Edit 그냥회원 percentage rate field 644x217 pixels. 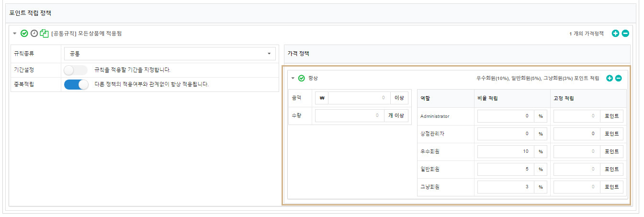point(506,187)
